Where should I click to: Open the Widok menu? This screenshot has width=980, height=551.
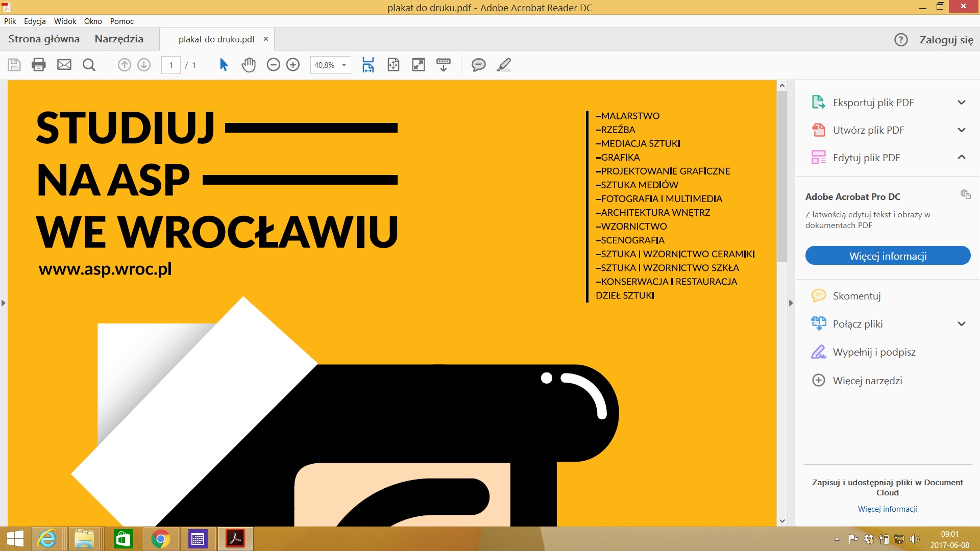pyautogui.click(x=65, y=21)
